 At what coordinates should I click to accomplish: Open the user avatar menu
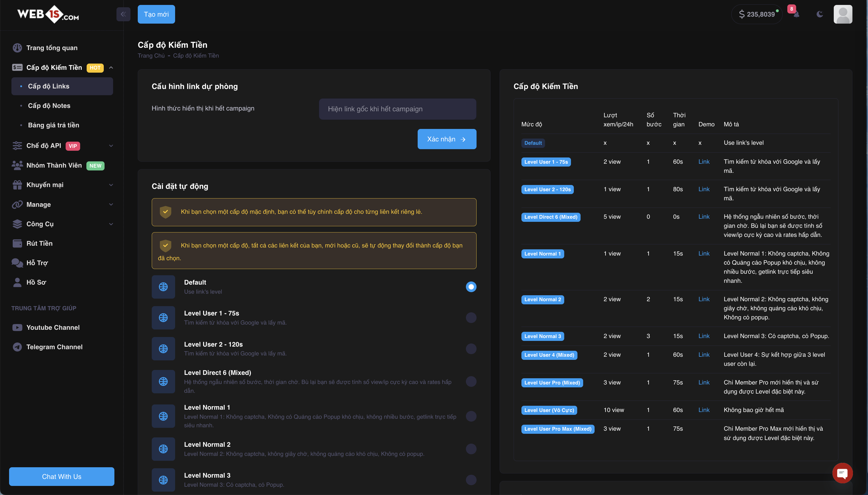pyautogui.click(x=843, y=14)
